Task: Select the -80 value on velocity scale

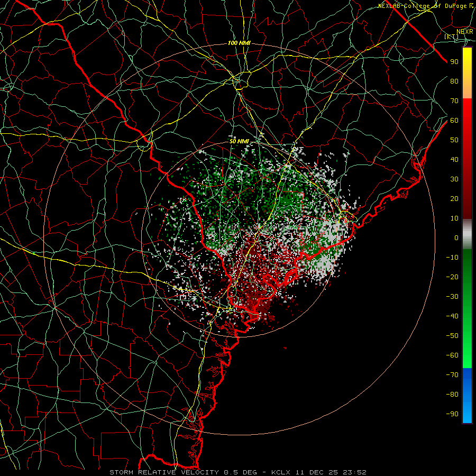Action: [x=452, y=395]
